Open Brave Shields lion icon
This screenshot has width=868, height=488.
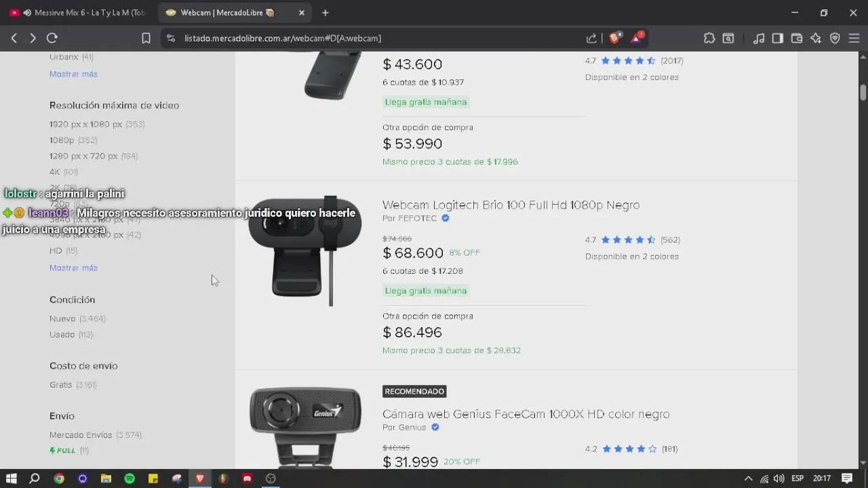[x=614, y=38]
